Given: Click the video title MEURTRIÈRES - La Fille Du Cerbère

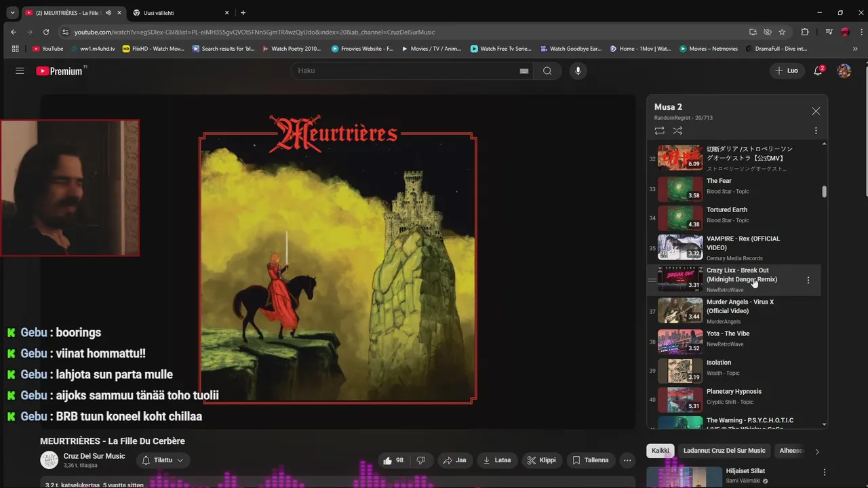Looking at the screenshot, I should click(x=113, y=441).
